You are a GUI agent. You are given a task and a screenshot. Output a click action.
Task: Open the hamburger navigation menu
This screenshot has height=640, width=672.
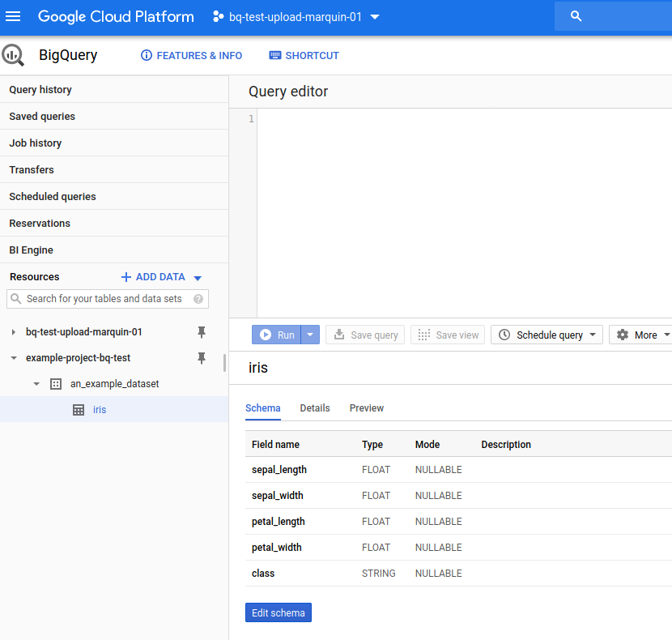pyautogui.click(x=13, y=16)
